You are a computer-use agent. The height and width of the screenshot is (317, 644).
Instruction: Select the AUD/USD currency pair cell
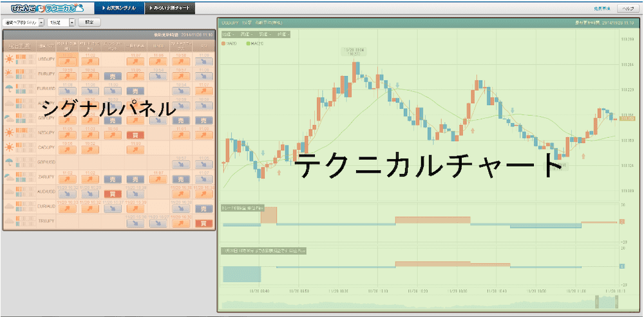(x=46, y=191)
